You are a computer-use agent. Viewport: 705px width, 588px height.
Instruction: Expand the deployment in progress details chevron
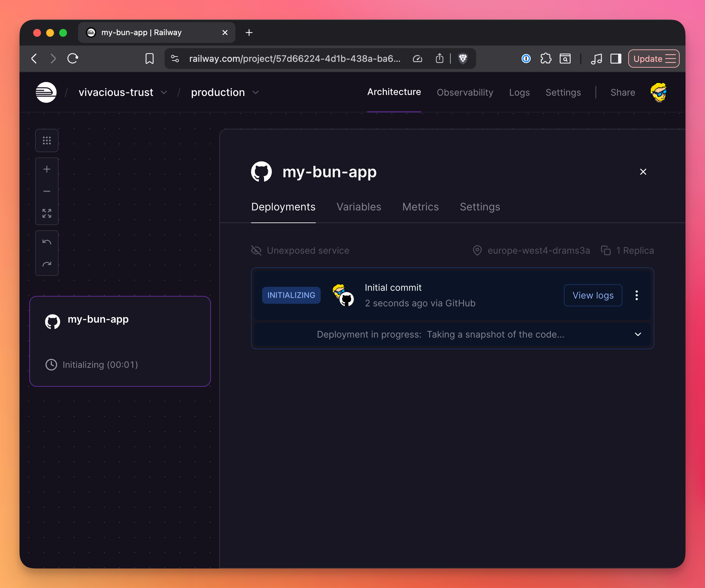tap(638, 334)
